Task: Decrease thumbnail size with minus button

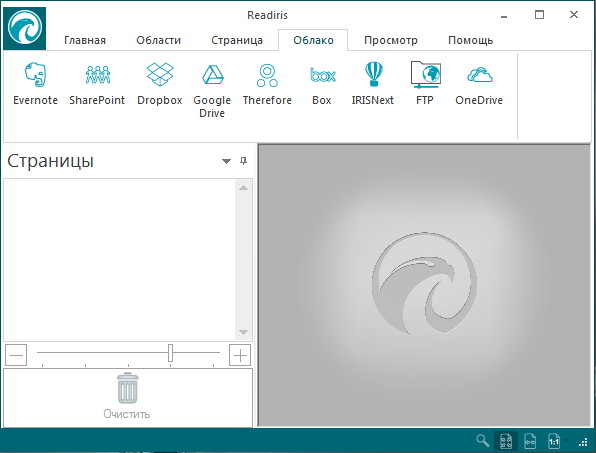Action: pos(16,355)
